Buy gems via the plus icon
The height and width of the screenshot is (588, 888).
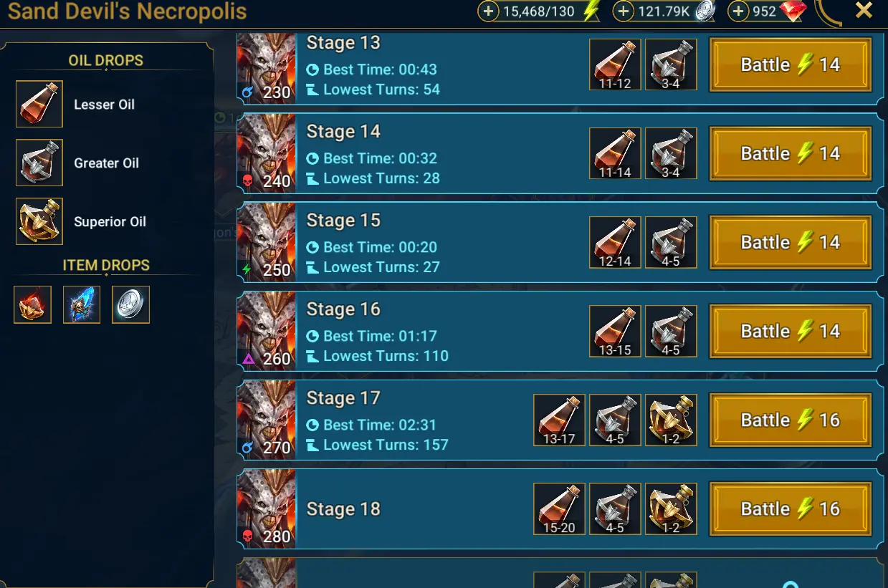738,11
